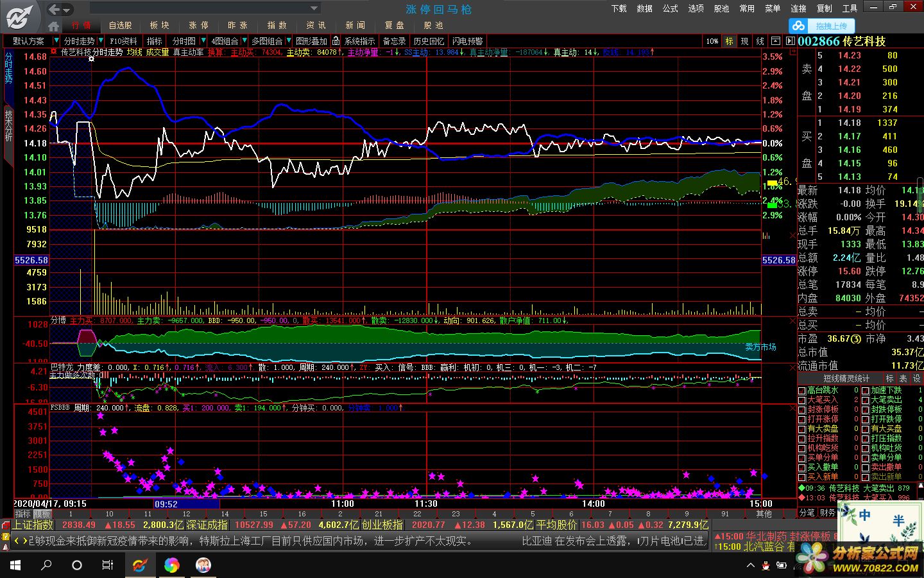
Task: Toggle 高台跳水 checkbox
Action: (x=801, y=390)
